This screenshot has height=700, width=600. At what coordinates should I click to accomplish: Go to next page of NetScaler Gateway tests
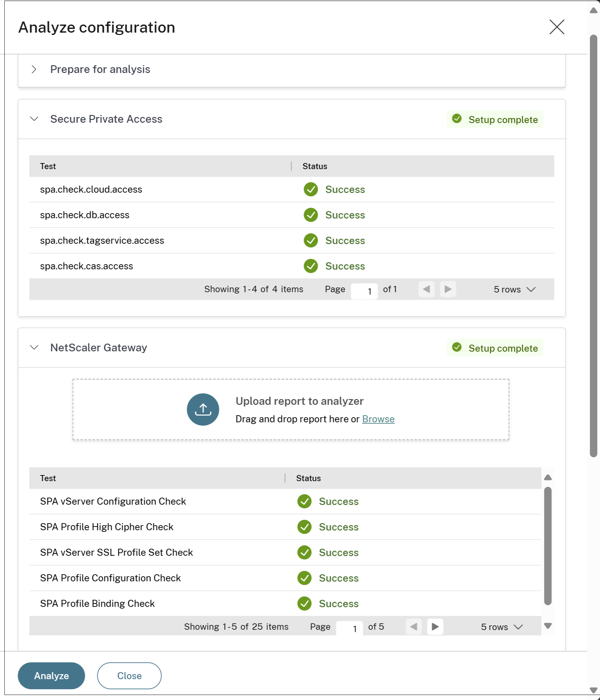435,627
